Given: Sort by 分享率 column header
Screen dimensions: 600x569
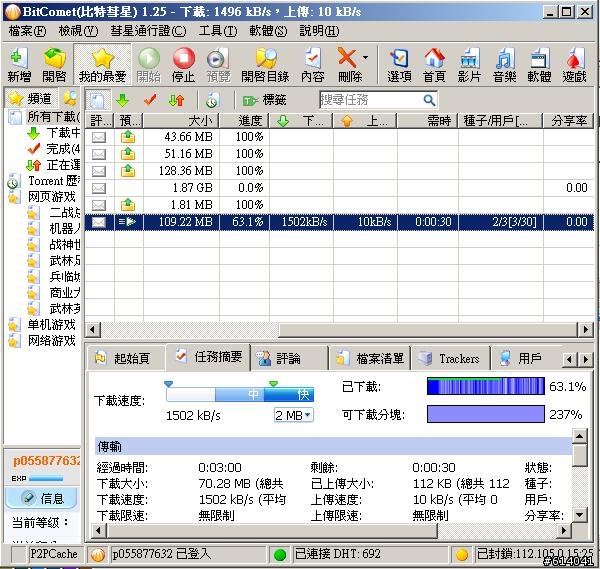Looking at the screenshot, I should [x=569, y=121].
